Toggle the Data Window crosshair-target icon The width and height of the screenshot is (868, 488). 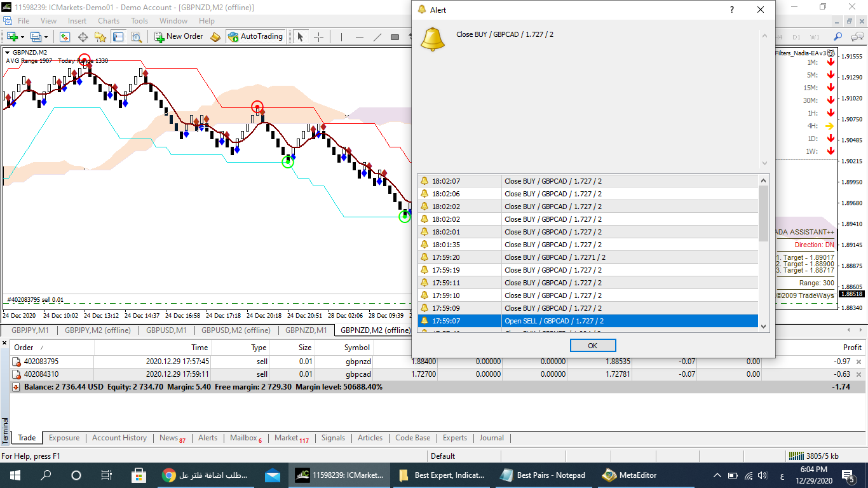tap(83, 37)
